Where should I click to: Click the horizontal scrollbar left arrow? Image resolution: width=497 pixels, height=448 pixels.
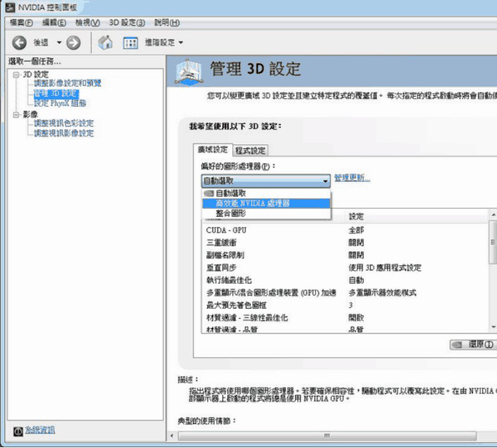coord(171,436)
